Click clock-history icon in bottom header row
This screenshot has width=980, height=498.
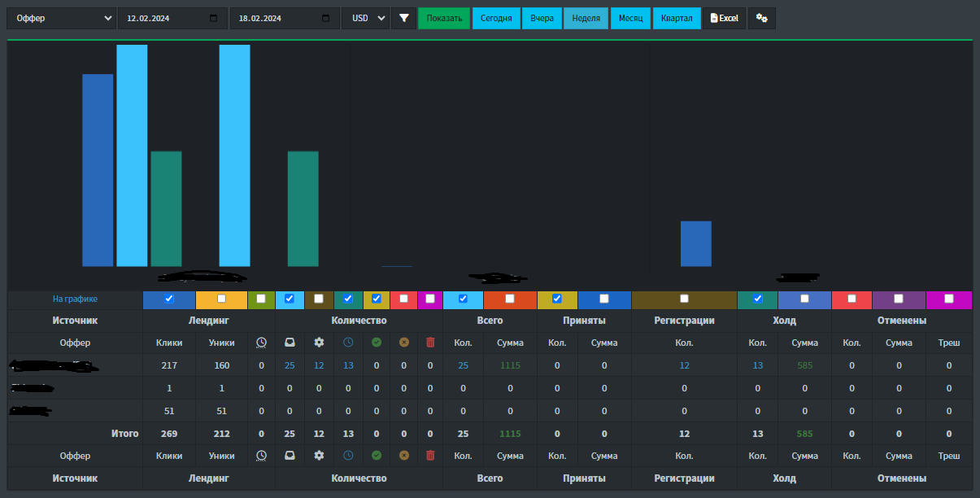pyautogui.click(x=261, y=456)
